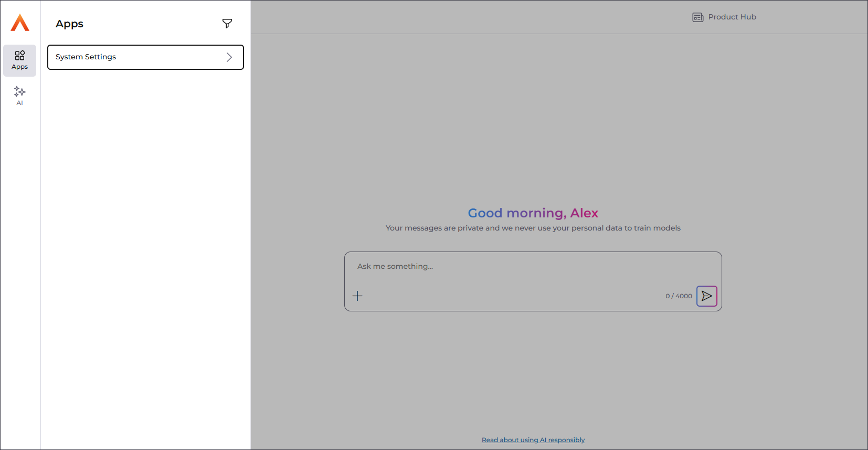Click the 0 / 4000 character counter

[x=679, y=296]
